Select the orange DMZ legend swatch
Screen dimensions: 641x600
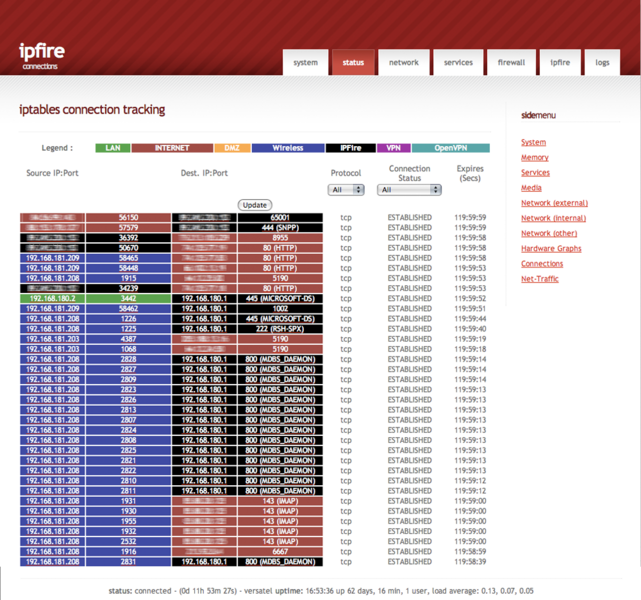coord(231,148)
